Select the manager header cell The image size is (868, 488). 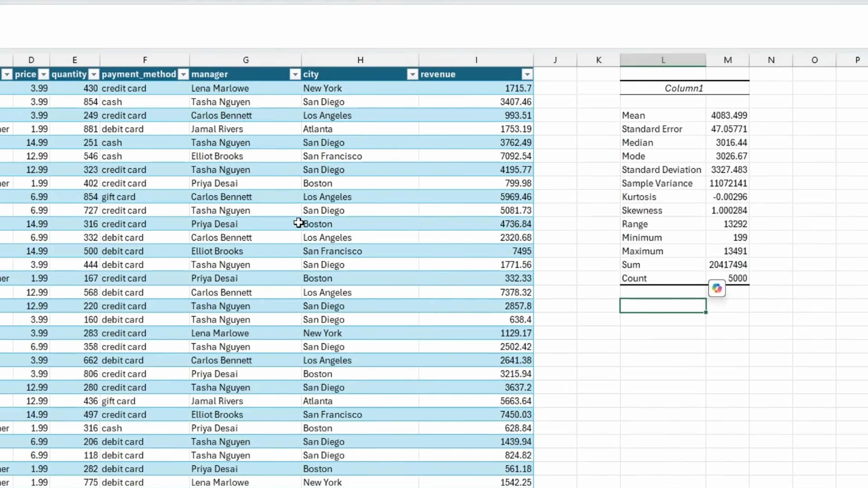click(246, 74)
